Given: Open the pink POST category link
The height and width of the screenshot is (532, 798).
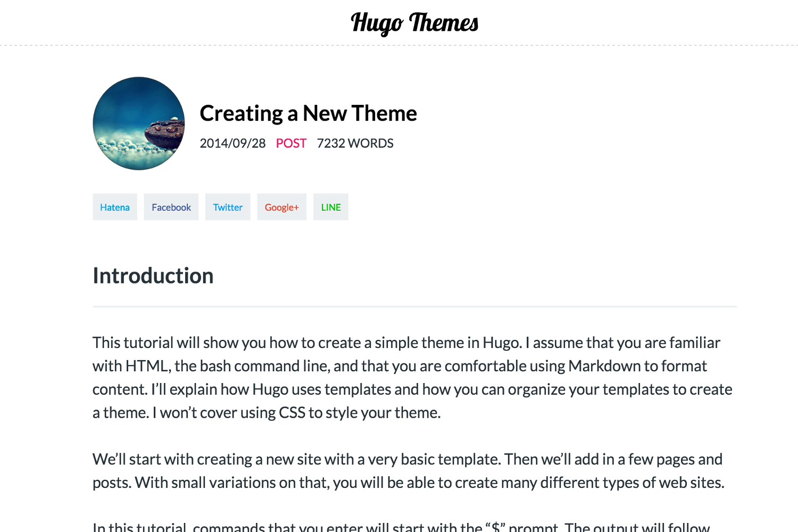Looking at the screenshot, I should pyautogui.click(x=291, y=143).
